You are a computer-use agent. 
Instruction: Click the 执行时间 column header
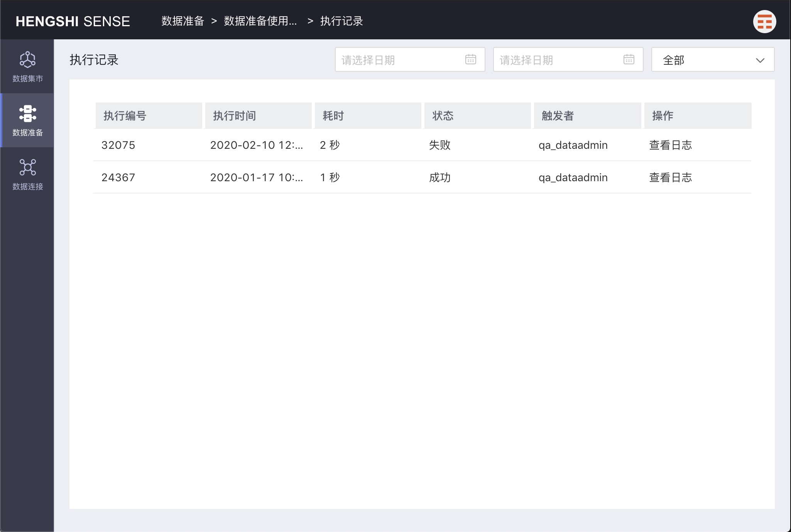258,116
